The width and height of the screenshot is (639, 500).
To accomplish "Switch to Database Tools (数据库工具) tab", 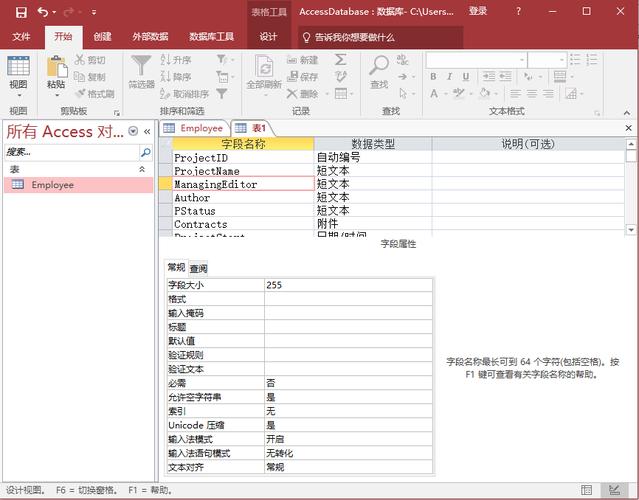I will (x=211, y=37).
